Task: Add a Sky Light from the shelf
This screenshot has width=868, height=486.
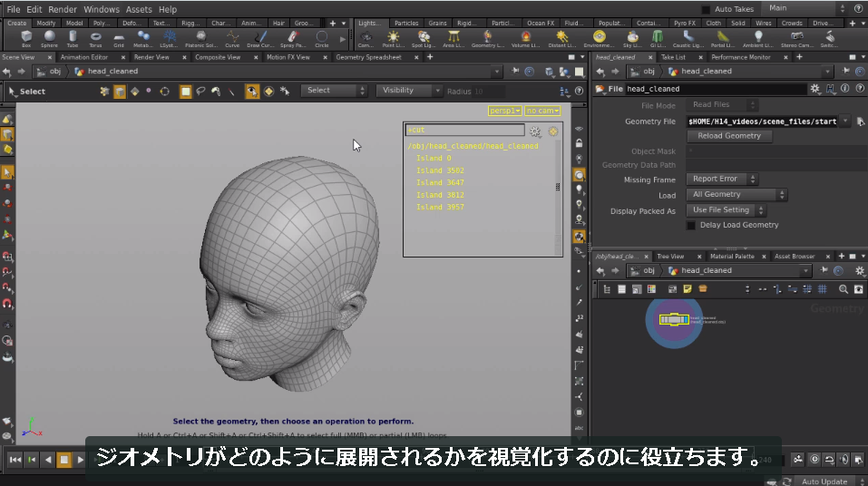Action: click(x=632, y=39)
